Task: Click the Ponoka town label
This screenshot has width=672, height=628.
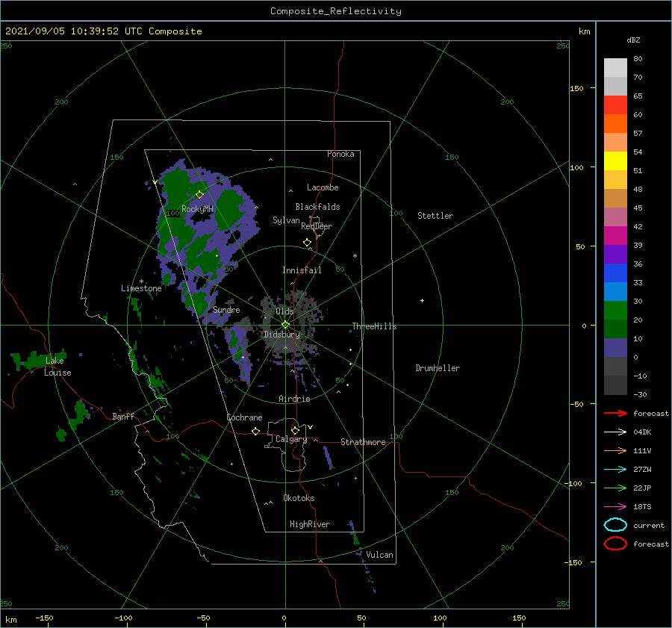Action: click(340, 154)
